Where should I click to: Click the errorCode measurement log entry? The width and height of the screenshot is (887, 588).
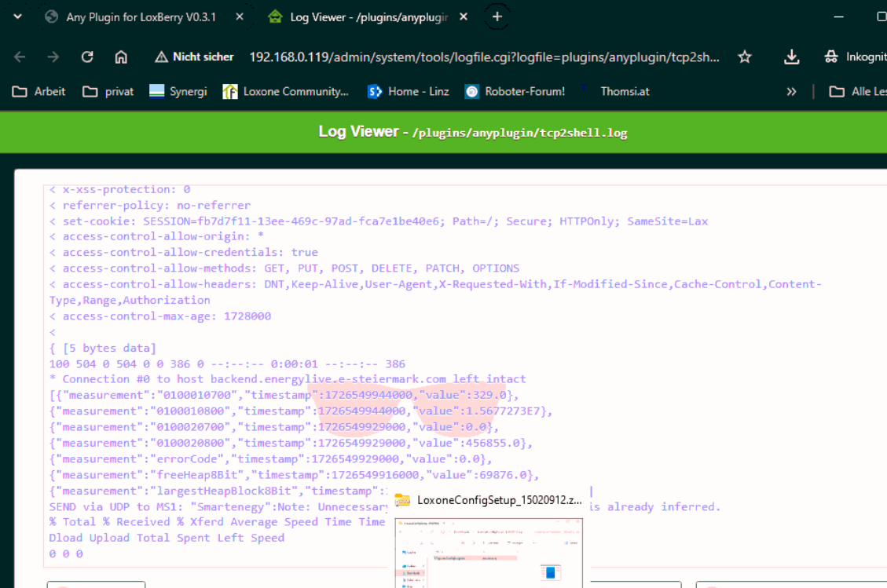tap(270, 458)
